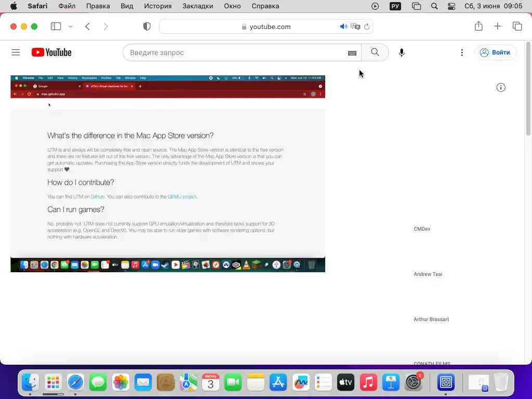Open App Store from the Dock
The image size is (532, 399).
(x=278, y=383)
